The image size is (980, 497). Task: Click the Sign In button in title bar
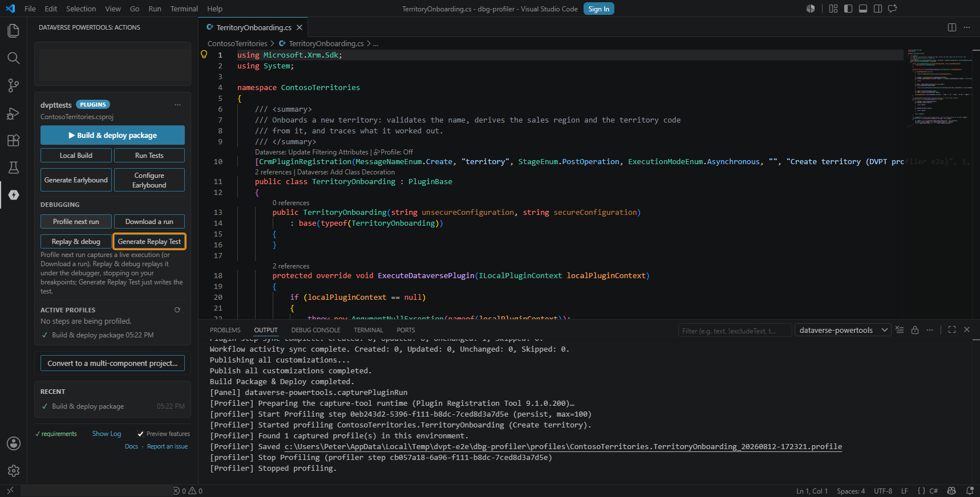pyautogui.click(x=599, y=9)
